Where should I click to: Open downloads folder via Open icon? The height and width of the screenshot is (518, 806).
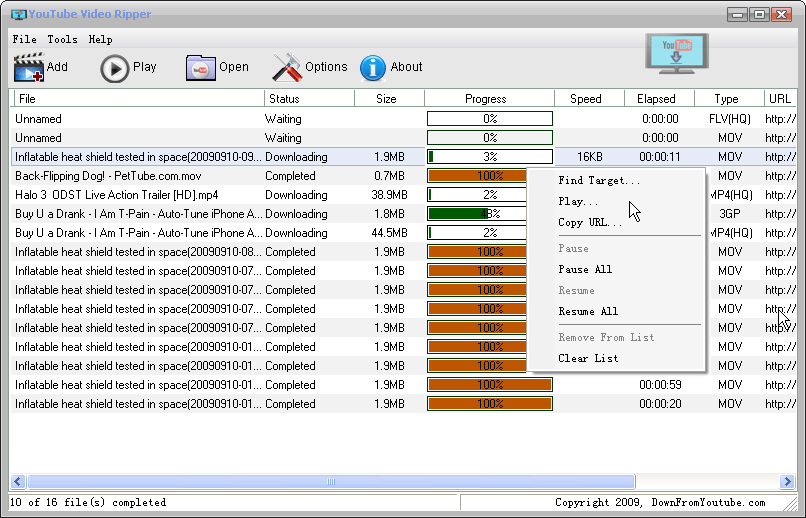pyautogui.click(x=200, y=68)
